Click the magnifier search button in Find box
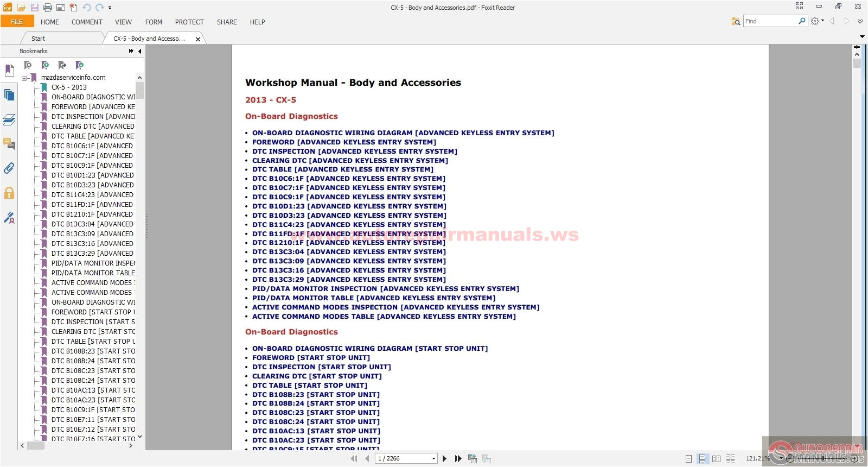 (x=802, y=21)
